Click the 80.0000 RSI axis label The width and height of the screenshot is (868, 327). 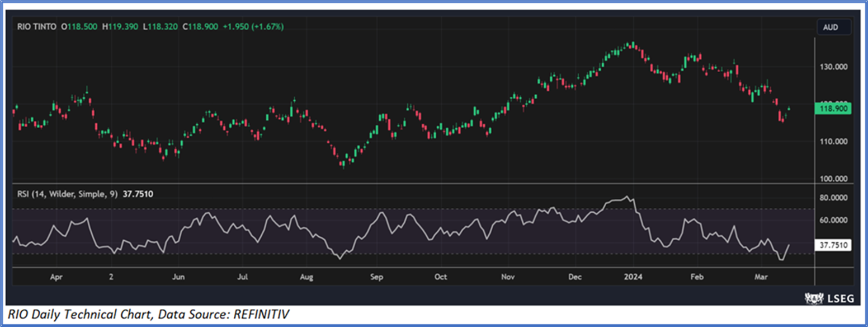tap(833, 198)
